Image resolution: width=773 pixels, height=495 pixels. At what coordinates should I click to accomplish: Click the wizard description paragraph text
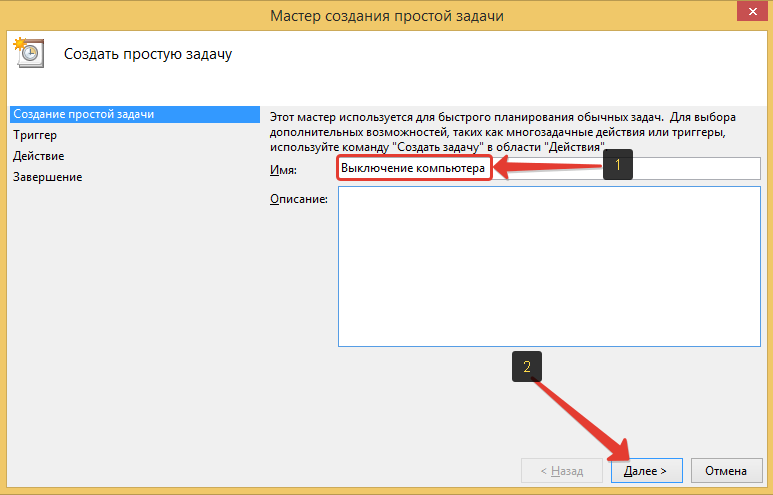[502, 132]
